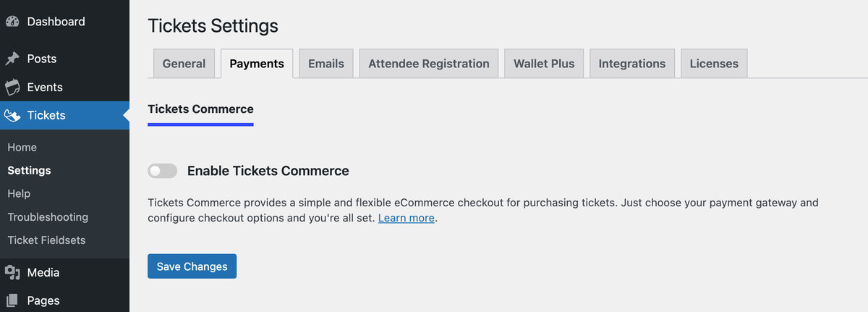Viewport: 868px width, 312px height.
Task: Select the Attendee Registration tab
Action: tap(429, 64)
